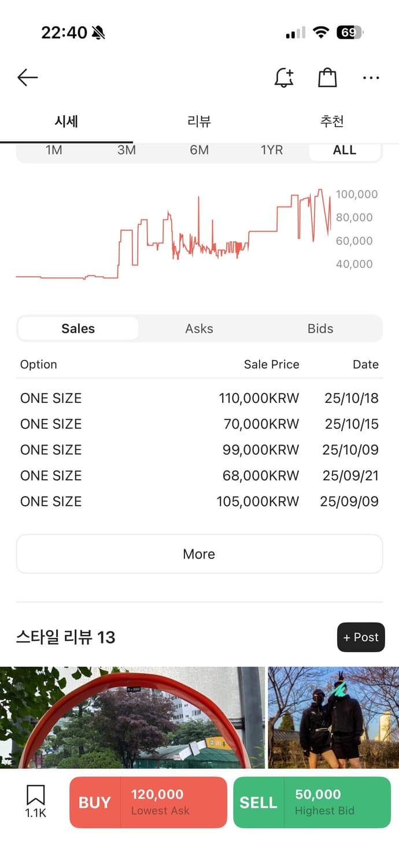Image resolution: width=399 pixels, height=868 pixels.
Task: Expand sales history with More button
Action: [x=199, y=554]
